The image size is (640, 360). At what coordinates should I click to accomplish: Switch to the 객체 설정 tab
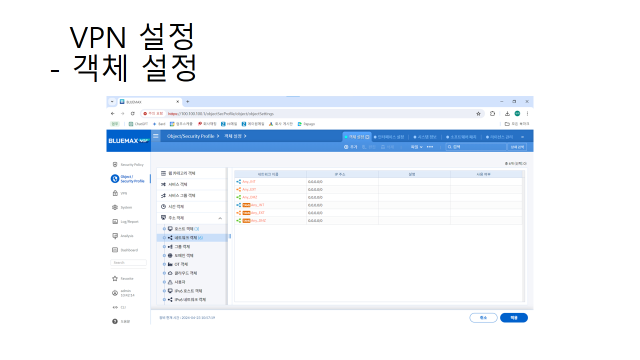point(356,137)
